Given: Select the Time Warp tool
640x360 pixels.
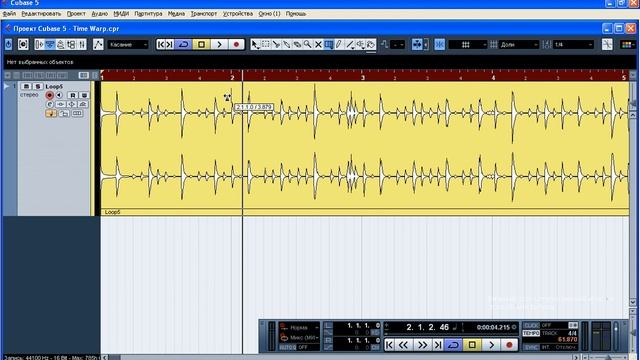Looking at the screenshot, I should (x=329, y=44).
